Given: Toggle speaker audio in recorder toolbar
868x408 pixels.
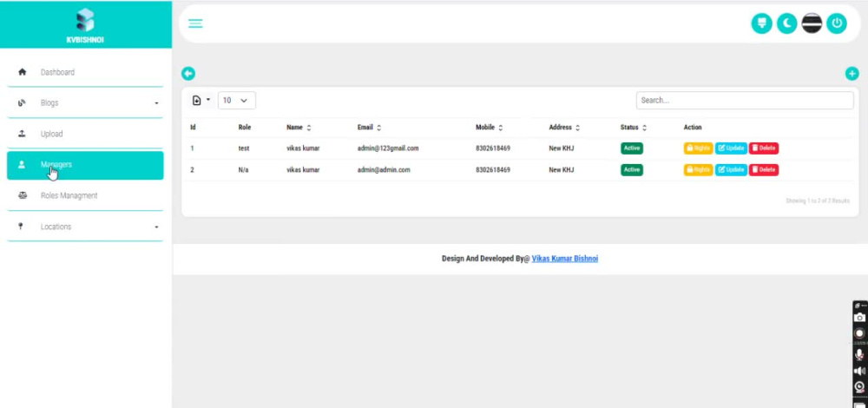Looking at the screenshot, I should pos(859,371).
